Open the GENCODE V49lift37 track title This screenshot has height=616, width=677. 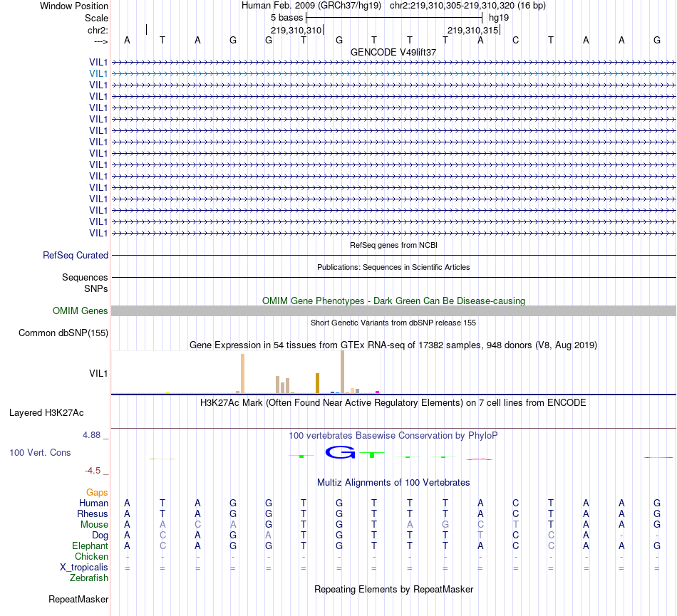point(393,52)
